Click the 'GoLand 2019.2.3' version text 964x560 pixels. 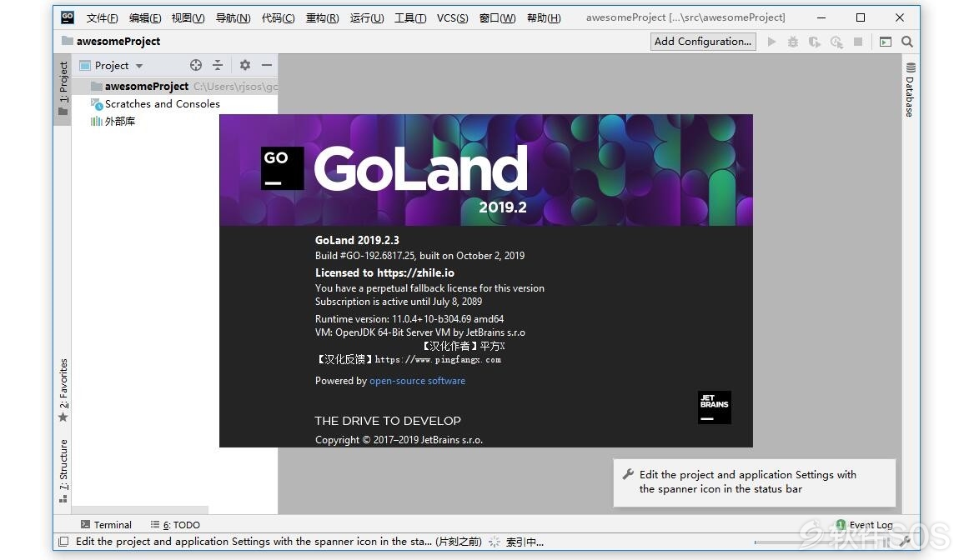coord(357,240)
